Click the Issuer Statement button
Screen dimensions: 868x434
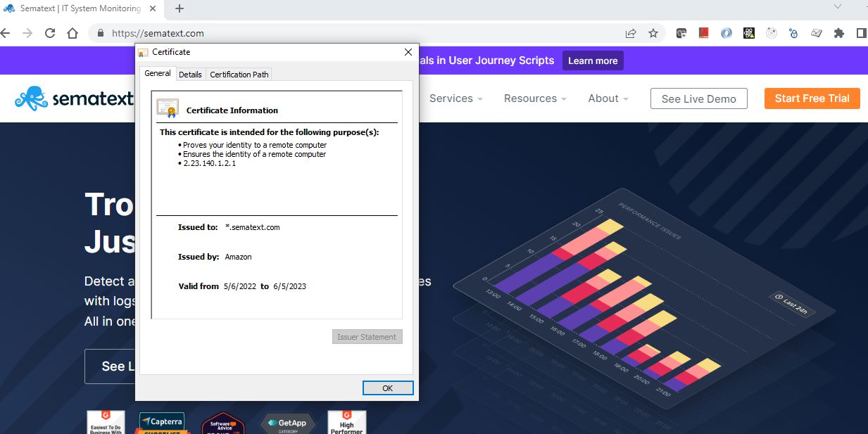coord(367,337)
